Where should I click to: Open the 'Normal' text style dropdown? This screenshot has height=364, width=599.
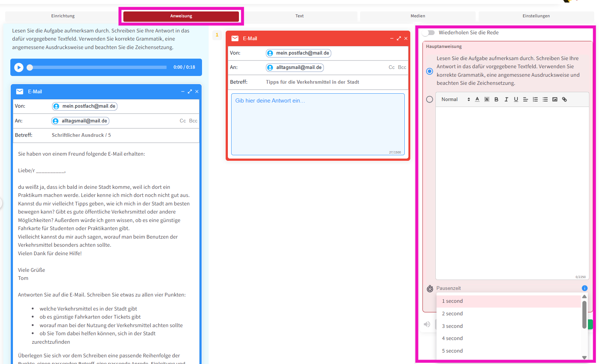(x=455, y=100)
